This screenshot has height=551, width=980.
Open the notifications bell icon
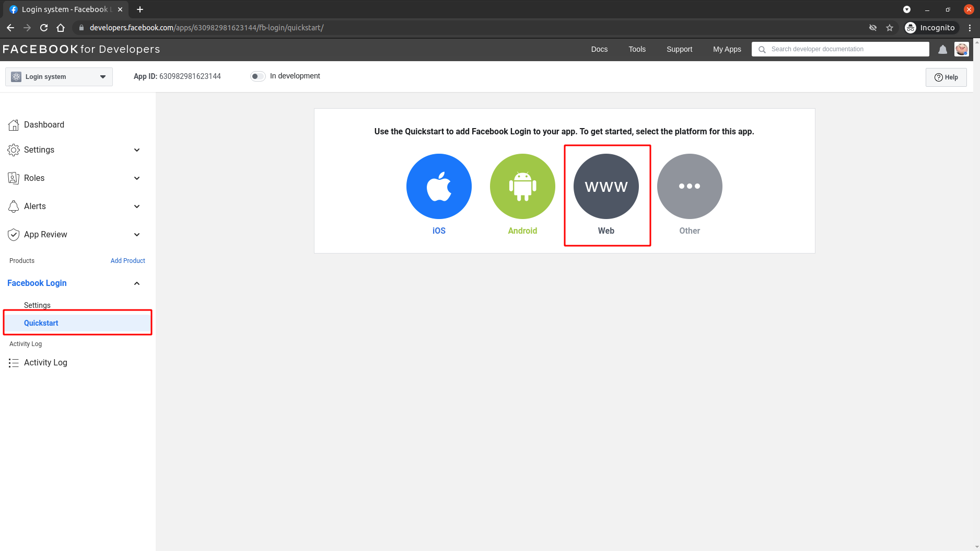942,49
